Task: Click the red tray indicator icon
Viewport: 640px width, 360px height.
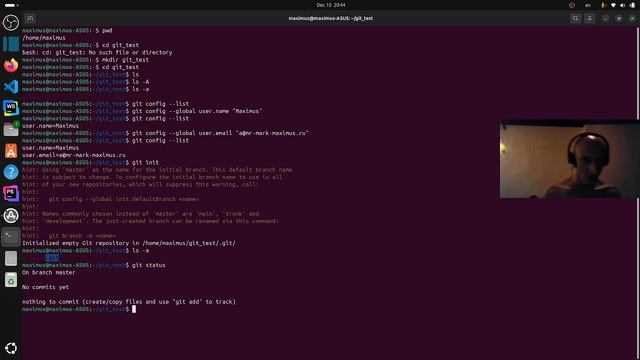Action: click(x=572, y=5)
